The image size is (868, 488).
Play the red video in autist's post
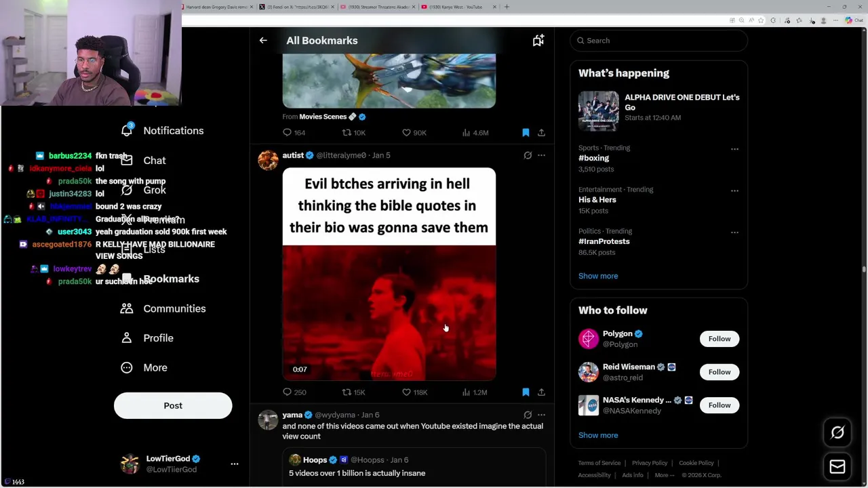click(x=389, y=313)
